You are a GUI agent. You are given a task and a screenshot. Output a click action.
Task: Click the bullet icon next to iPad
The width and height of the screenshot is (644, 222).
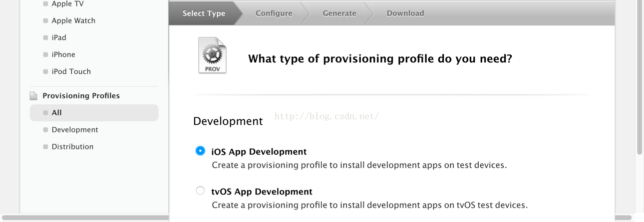tap(46, 38)
